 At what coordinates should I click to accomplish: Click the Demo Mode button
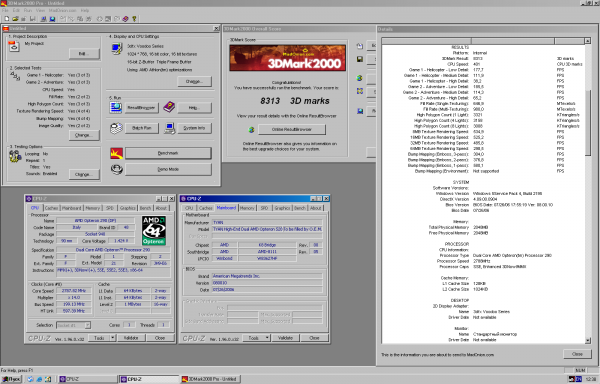pyautogui.click(x=168, y=169)
